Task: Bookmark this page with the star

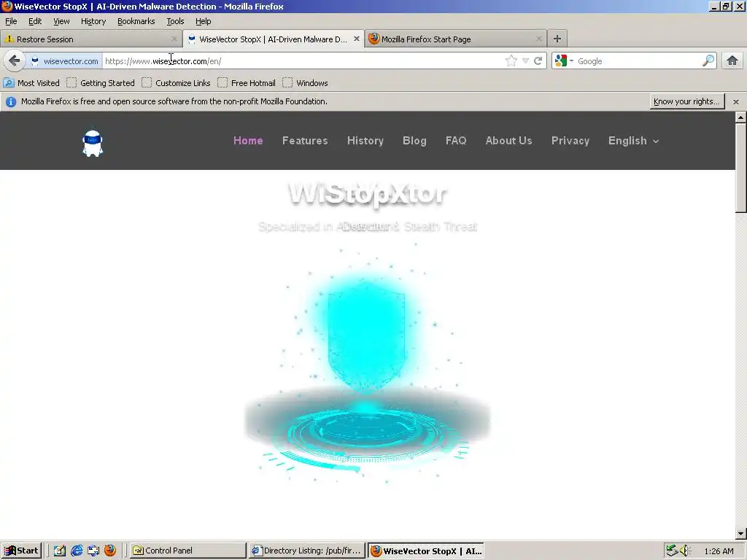Action: coord(511,61)
